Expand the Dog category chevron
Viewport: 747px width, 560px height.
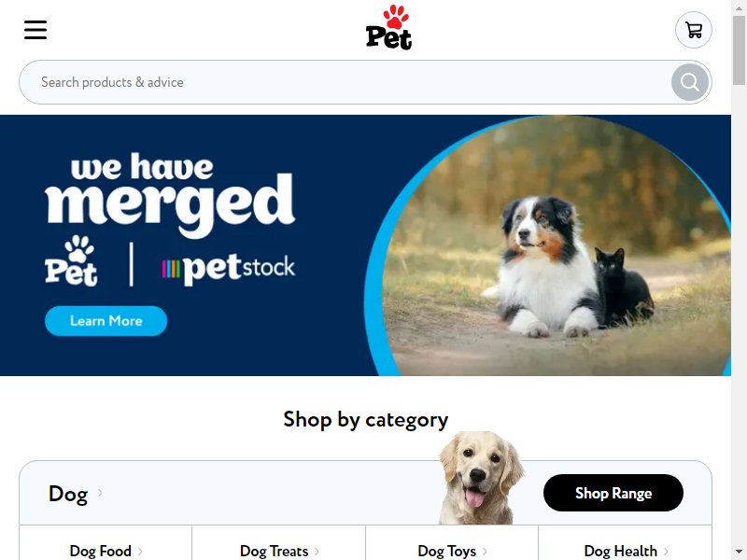(100, 493)
